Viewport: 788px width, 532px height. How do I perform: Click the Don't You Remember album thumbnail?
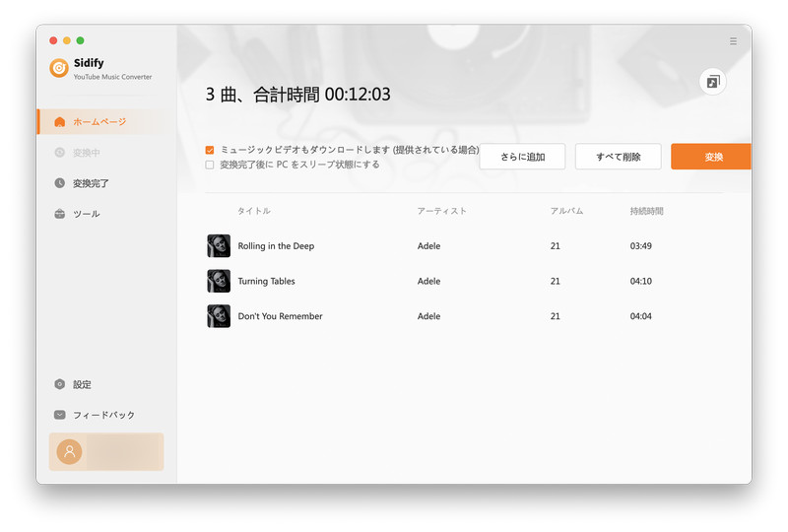[x=219, y=316]
